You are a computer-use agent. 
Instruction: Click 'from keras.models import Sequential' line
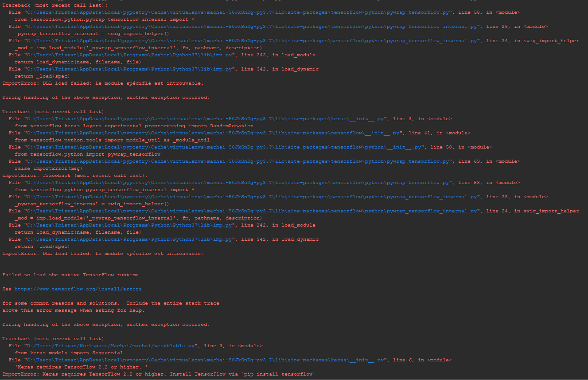click(x=69, y=353)
